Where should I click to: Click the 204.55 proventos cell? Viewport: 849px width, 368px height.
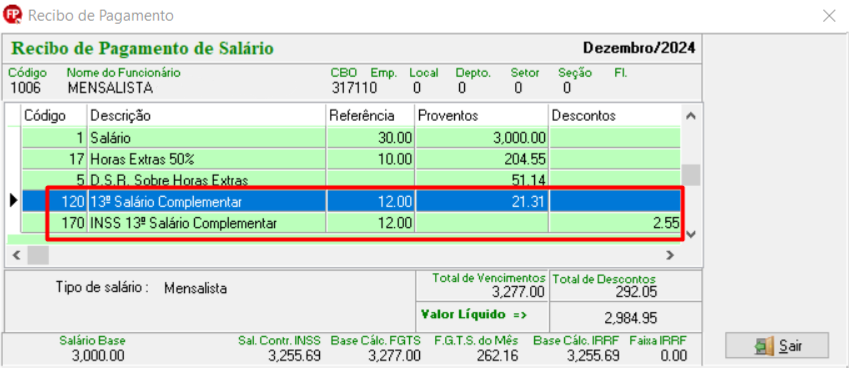tap(482, 159)
